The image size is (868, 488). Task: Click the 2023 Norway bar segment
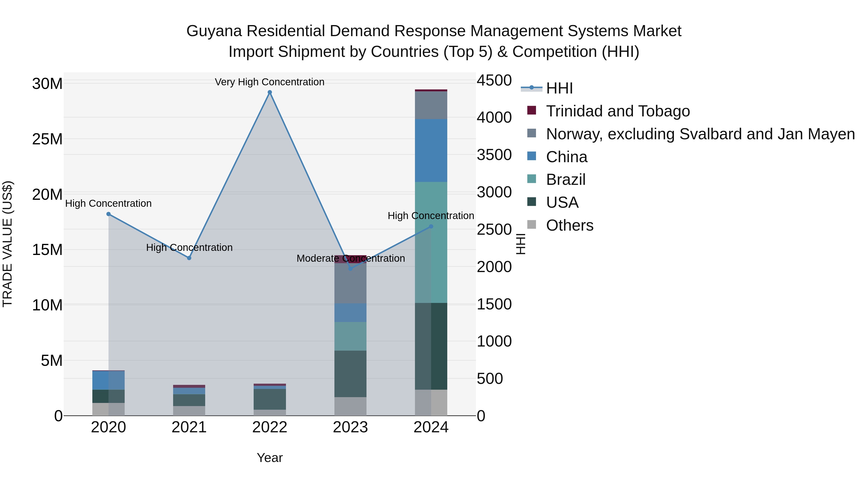click(350, 283)
